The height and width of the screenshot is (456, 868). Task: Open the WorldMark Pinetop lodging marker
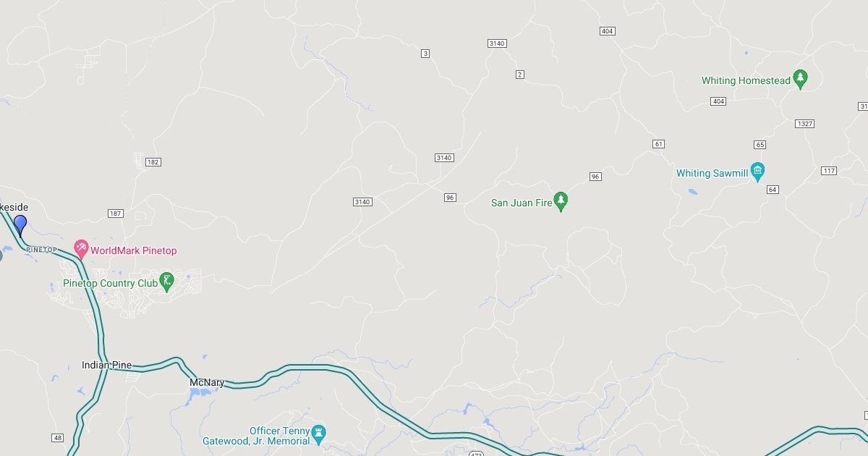tap(81, 250)
